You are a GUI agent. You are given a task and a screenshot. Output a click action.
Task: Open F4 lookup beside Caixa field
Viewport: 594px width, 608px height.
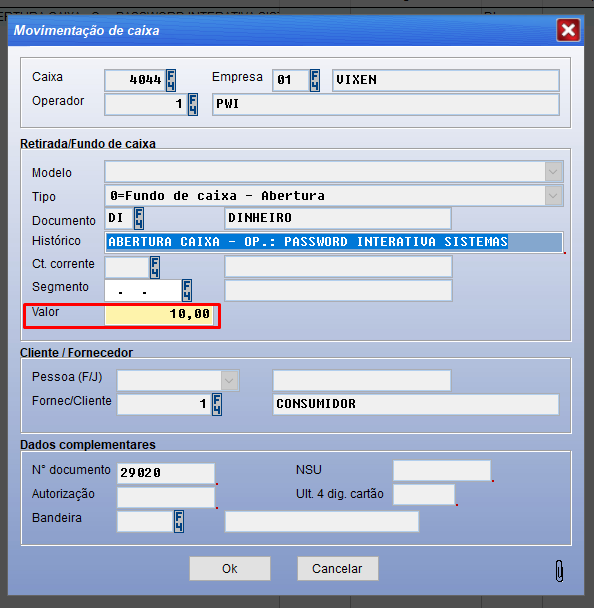click(x=171, y=80)
